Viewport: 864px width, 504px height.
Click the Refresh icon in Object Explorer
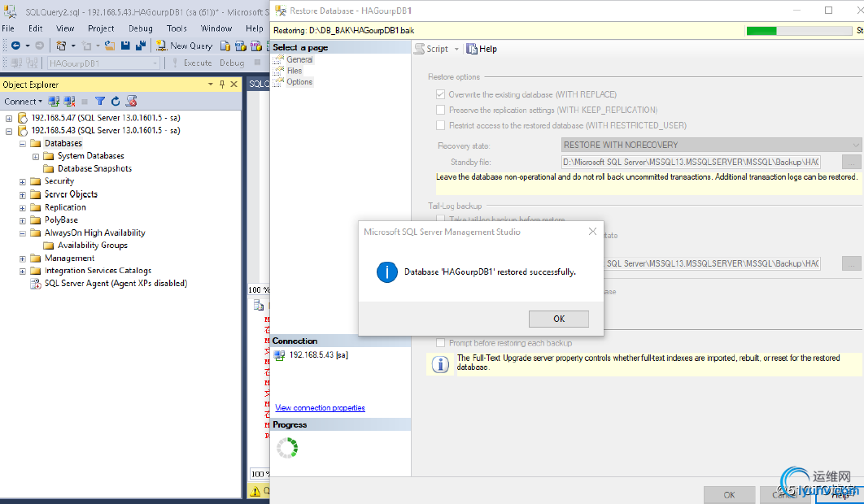[x=116, y=102]
